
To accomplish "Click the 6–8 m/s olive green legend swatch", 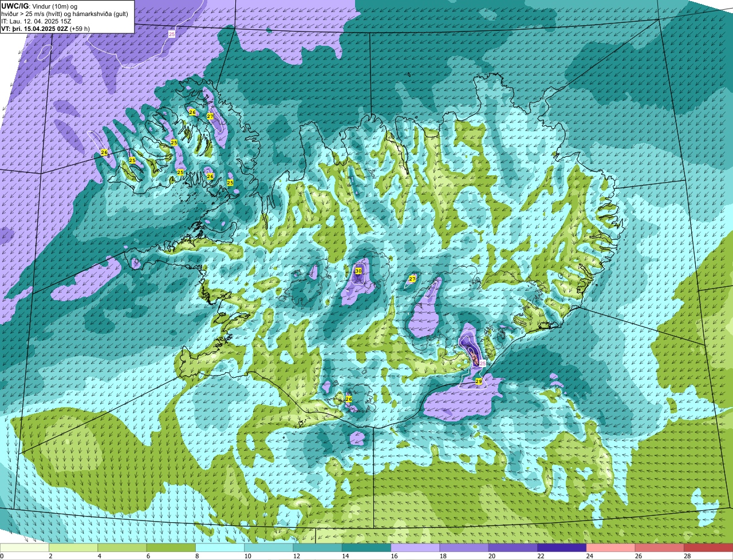I will [171, 547].
